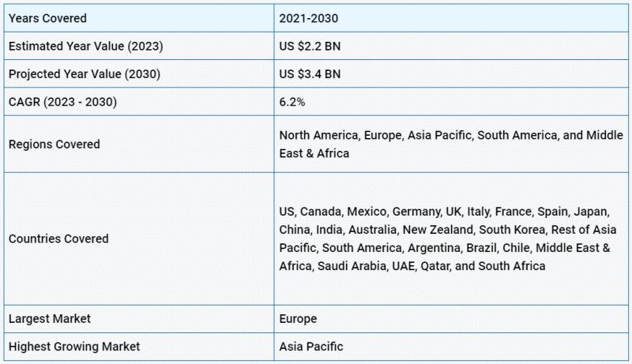Click the Pacific, South America, Argentina line
This screenshot has width=632, height=364.
pos(444,248)
